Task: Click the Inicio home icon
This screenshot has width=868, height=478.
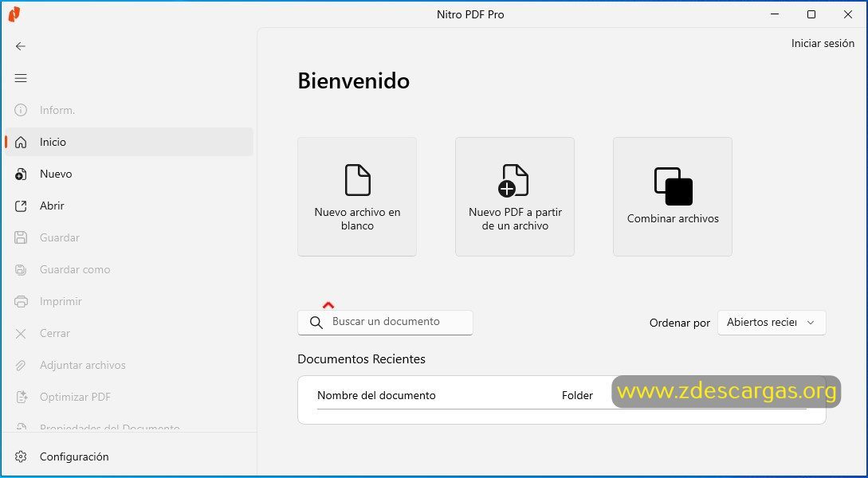Action: (x=21, y=142)
